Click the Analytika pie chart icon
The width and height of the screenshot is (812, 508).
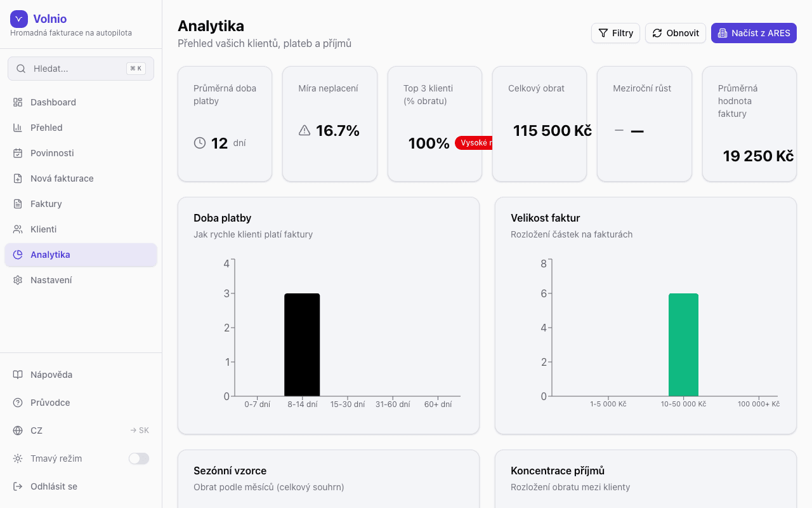click(18, 255)
